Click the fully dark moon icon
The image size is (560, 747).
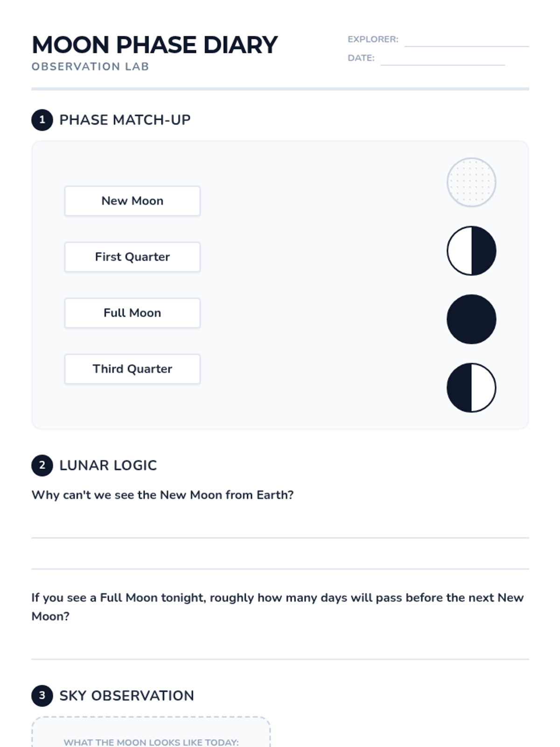[x=471, y=319]
